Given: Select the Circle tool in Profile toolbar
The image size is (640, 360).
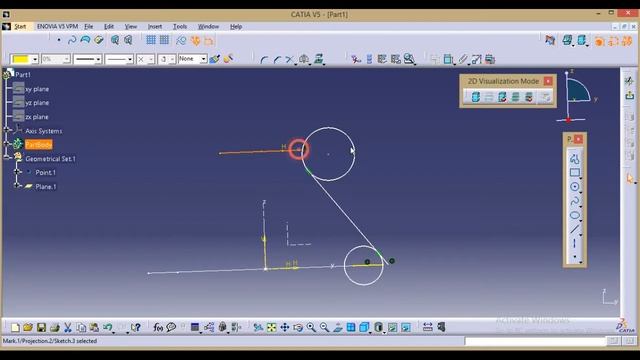Looking at the screenshot, I should 574,187.
